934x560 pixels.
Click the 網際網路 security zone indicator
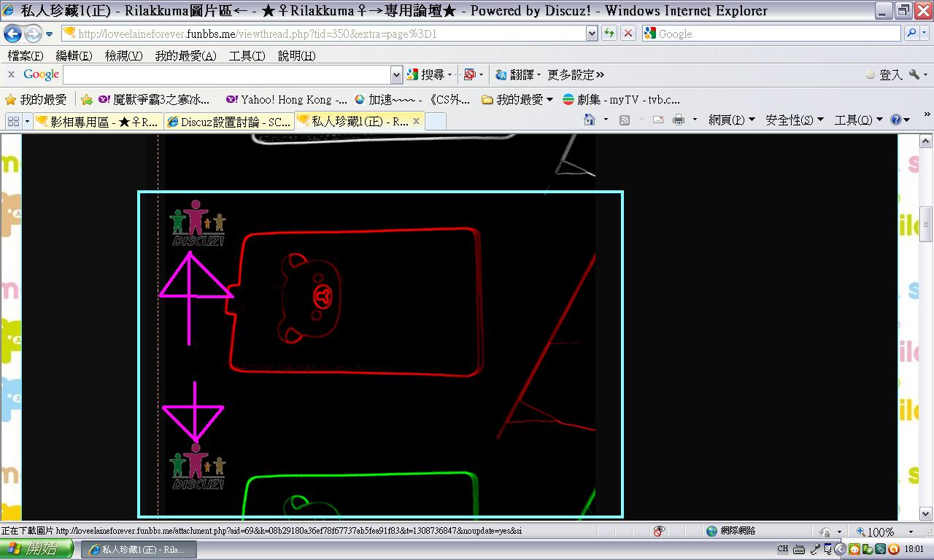pyautogui.click(x=731, y=531)
